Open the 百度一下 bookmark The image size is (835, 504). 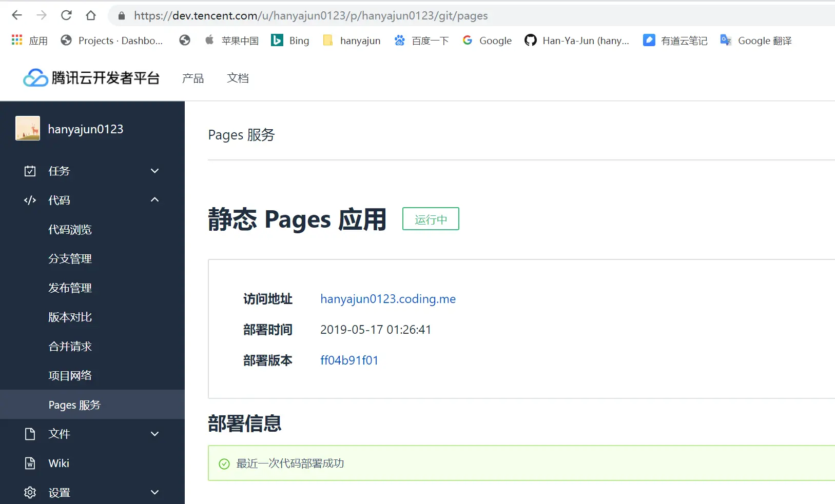[421, 41]
